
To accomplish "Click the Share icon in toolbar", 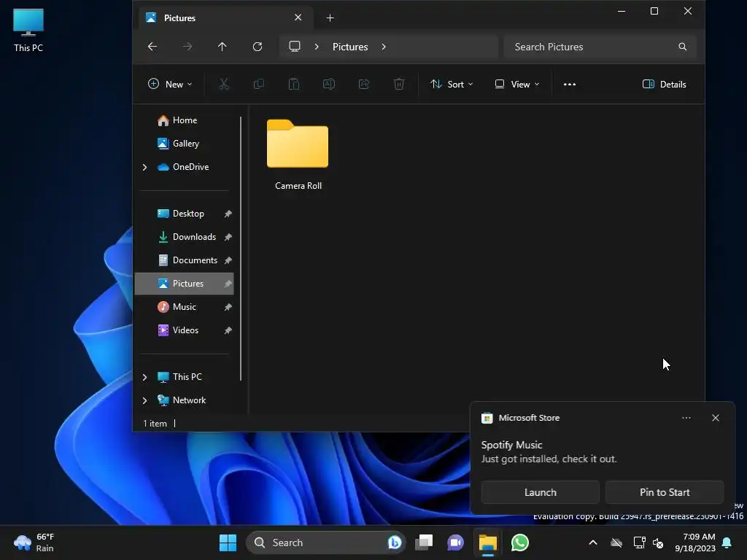I will 364,85.
